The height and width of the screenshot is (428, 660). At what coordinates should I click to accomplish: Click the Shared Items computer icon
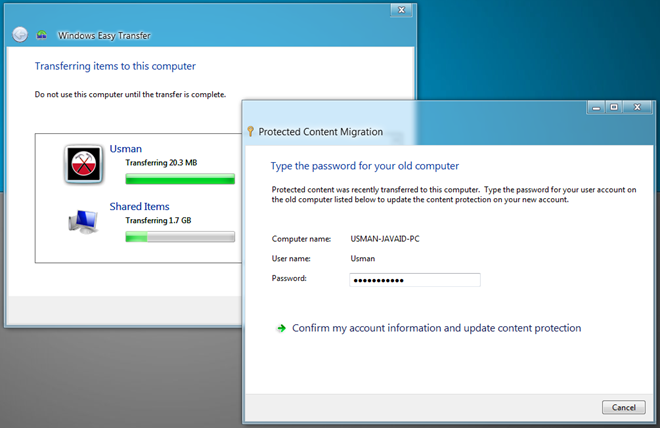(x=83, y=222)
